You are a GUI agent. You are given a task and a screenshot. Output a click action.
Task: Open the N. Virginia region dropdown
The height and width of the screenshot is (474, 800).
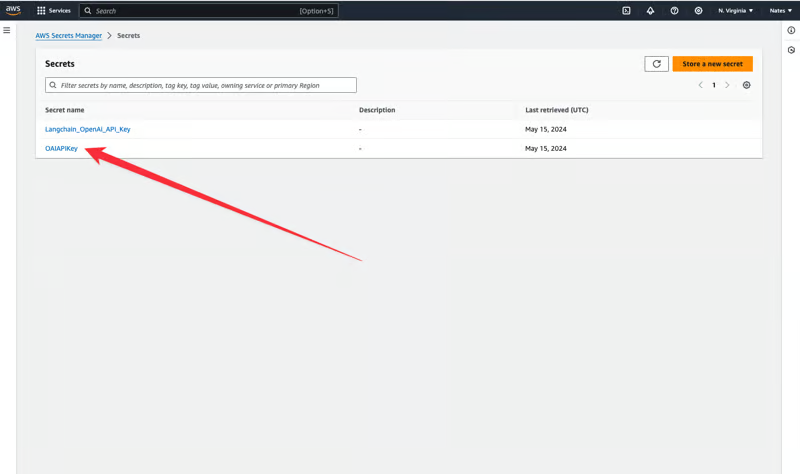(735, 11)
